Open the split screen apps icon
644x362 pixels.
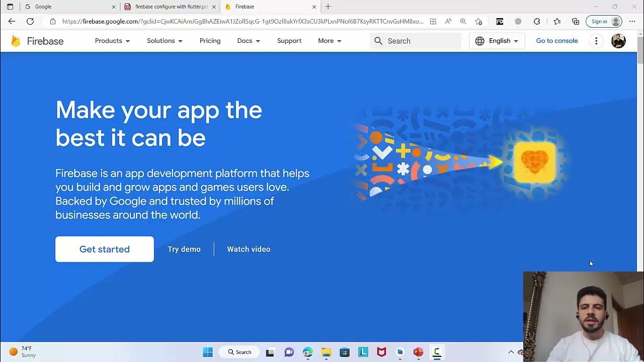(433, 21)
